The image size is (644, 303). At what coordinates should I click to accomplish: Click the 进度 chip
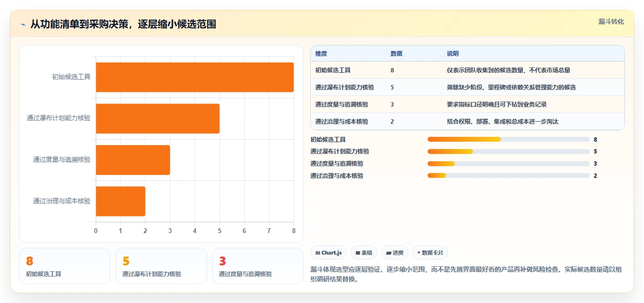[x=395, y=253]
